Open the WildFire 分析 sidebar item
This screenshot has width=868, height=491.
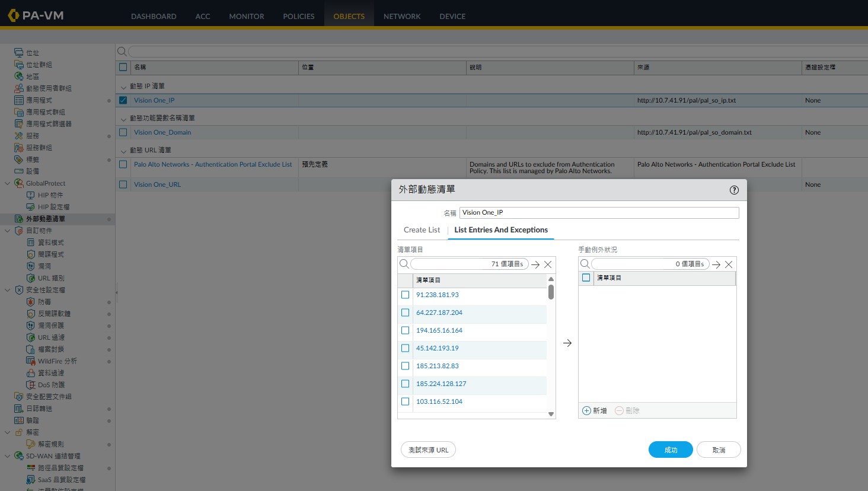tap(57, 361)
